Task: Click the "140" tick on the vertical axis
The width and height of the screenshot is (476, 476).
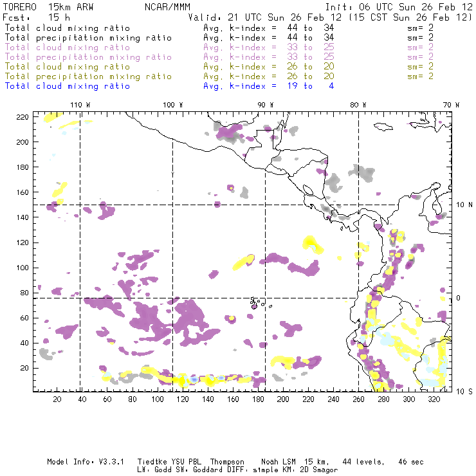Action: pos(23,217)
